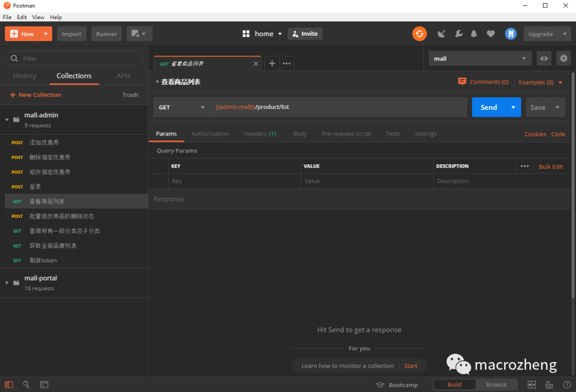The width and height of the screenshot is (576, 392).
Task: Switch to Build mode
Action: [454, 385]
